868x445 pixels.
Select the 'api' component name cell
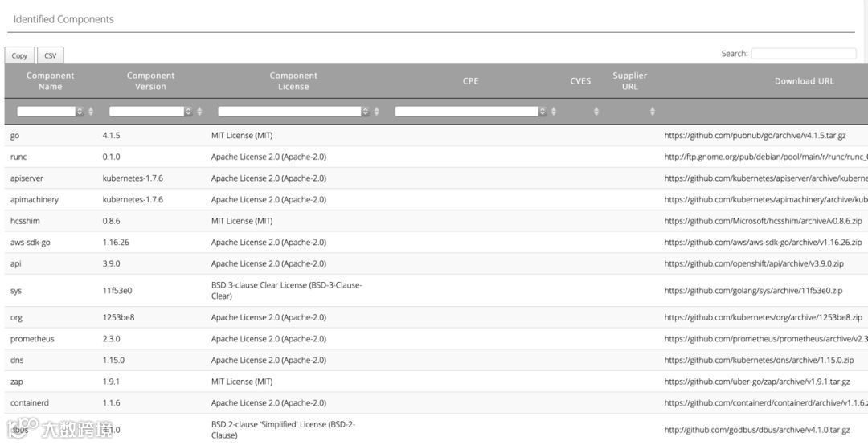[x=15, y=264]
